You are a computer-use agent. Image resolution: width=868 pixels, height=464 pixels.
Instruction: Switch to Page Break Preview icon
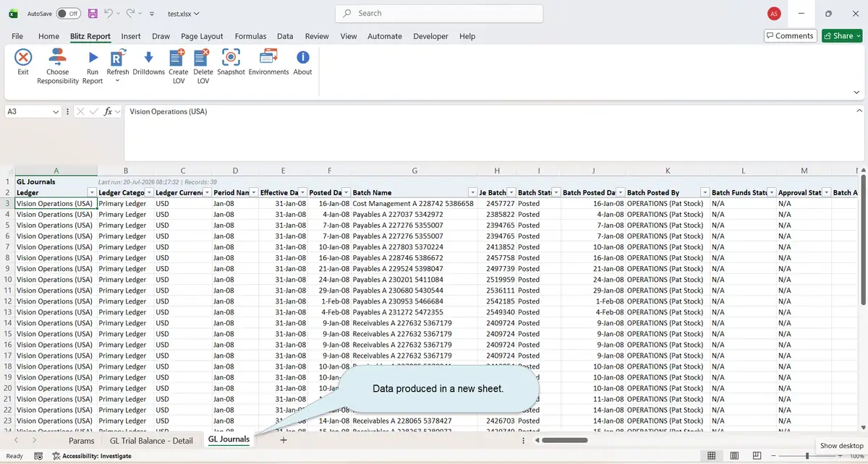757,455
